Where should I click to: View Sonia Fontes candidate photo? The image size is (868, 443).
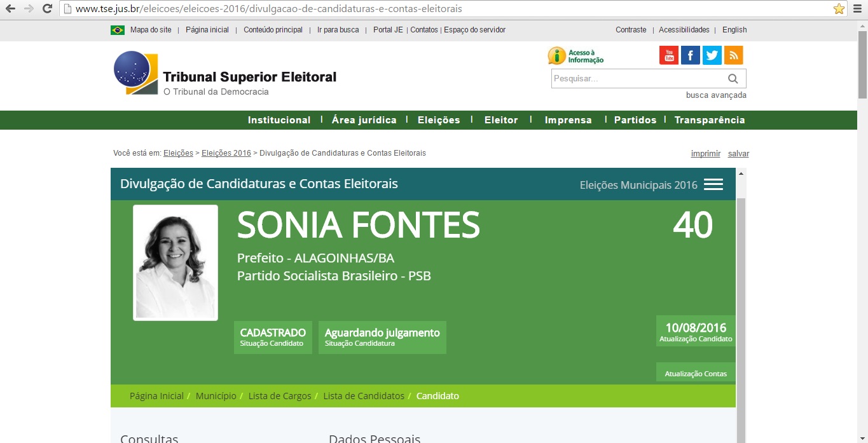tap(176, 262)
